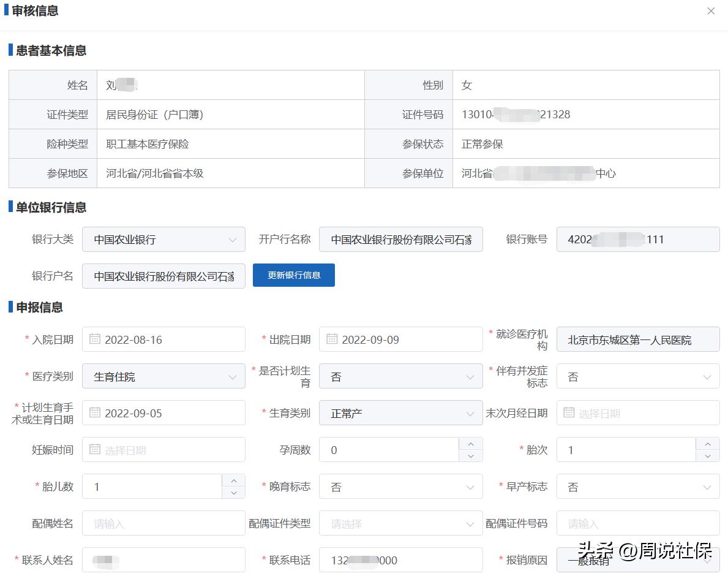The height and width of the screenshot is (576, 728).
Task: Select the 联系电话 input field
Action: (401, 559)
